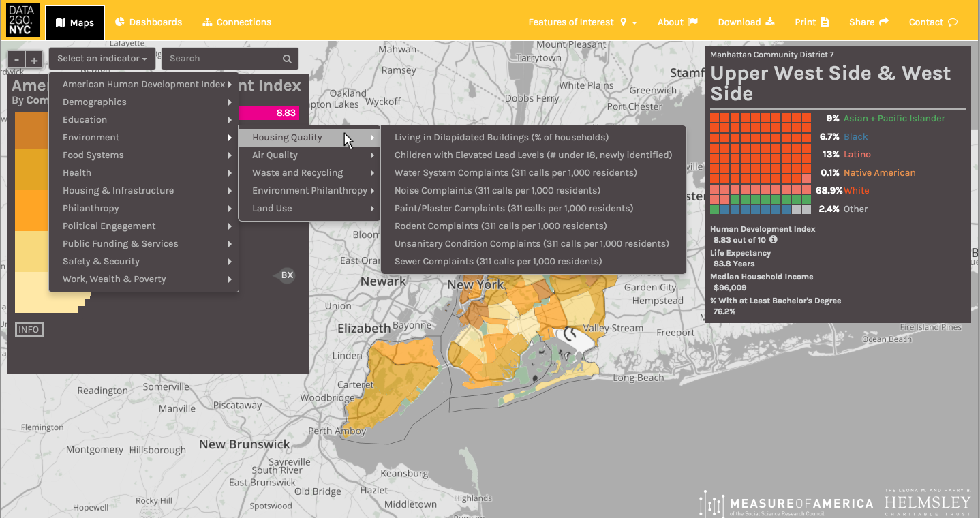Click the DATA2GO.NYC logo

23,20
